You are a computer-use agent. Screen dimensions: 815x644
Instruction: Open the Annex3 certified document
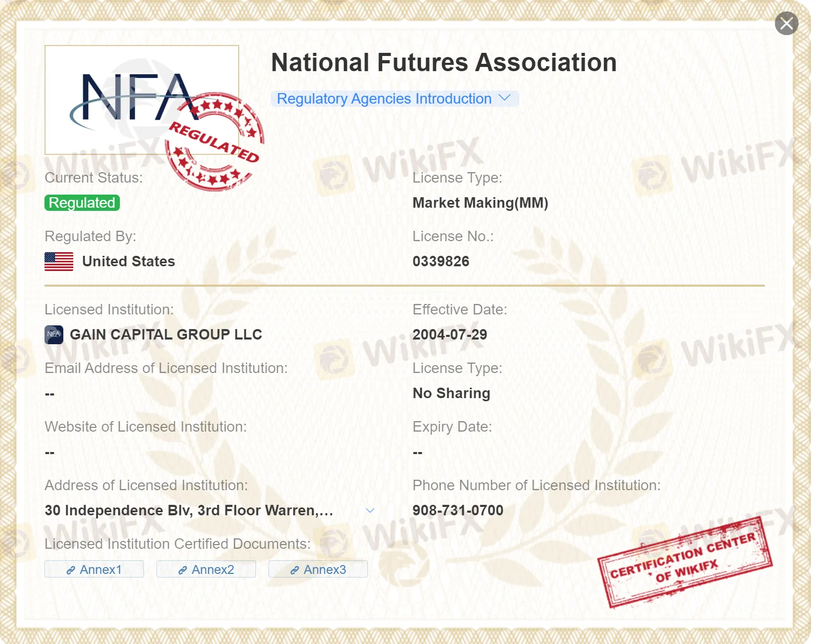click(318, 569)
